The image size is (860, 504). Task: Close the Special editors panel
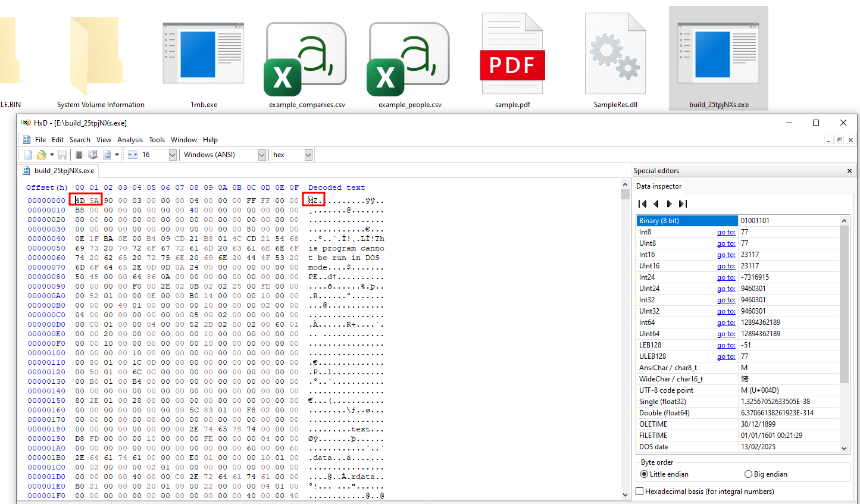pos(849,171)
